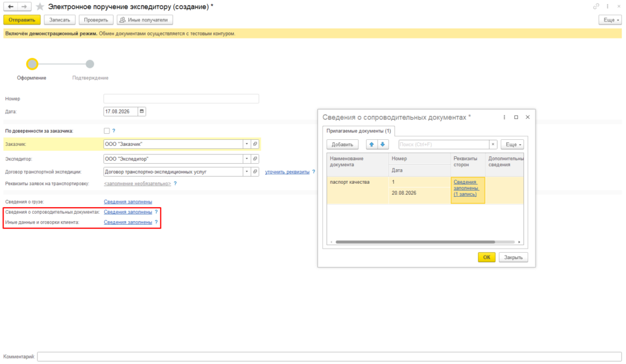Select the Прилагаемые документы (1) tab
The image size is (626, 364).
click(358, 131)
